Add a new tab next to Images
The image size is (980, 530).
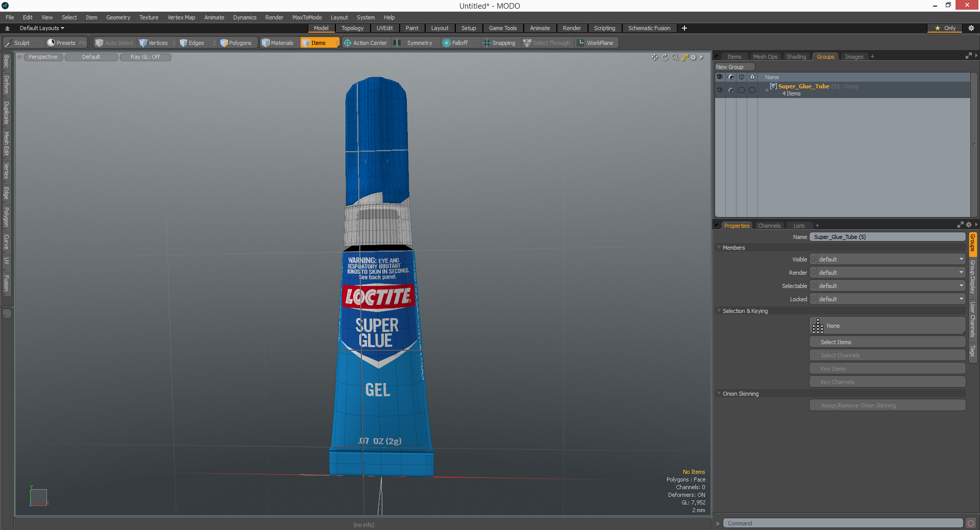click(872, 57)
